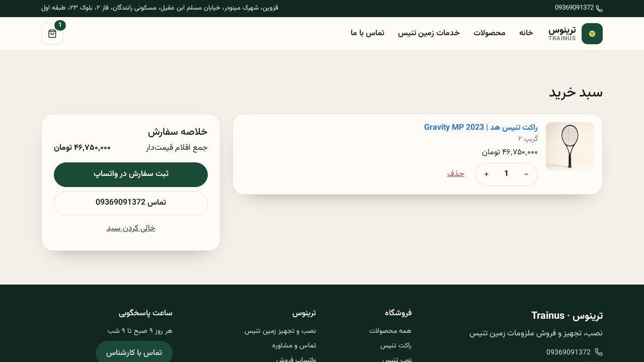Go to خدمات زمین تنیس page
Viewport: 644px width, 362px height.
(429, 33)
